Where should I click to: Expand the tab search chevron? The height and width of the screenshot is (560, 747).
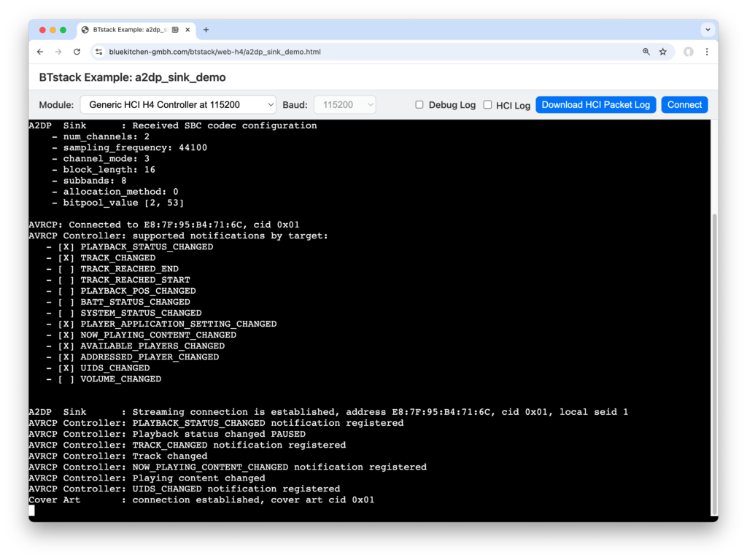(707, 30)
